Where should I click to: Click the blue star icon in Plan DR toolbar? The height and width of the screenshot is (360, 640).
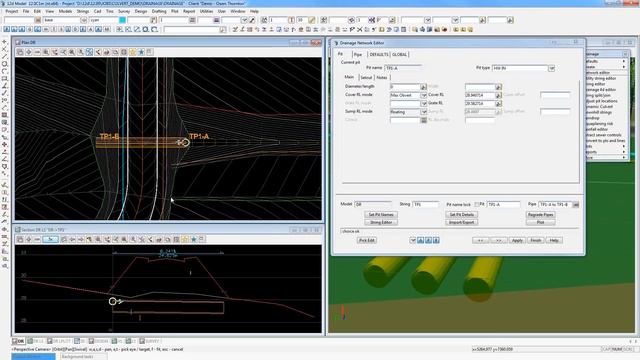(141, 52)
